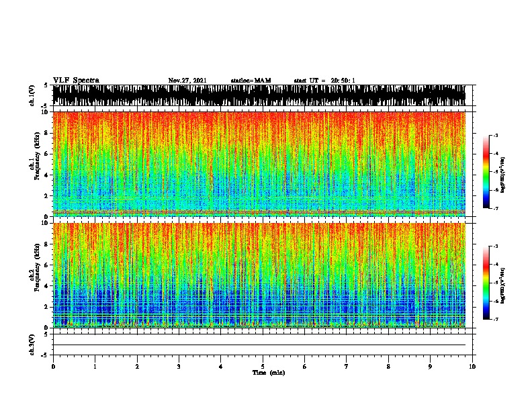
Task: Click the "ch.1(V)" waveform axis label
Action: click(x=32, y=95)
